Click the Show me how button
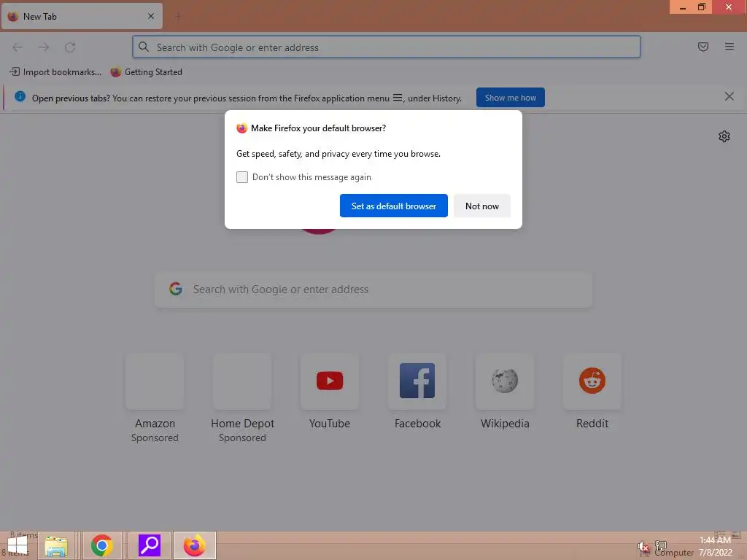 pos(510,98)
